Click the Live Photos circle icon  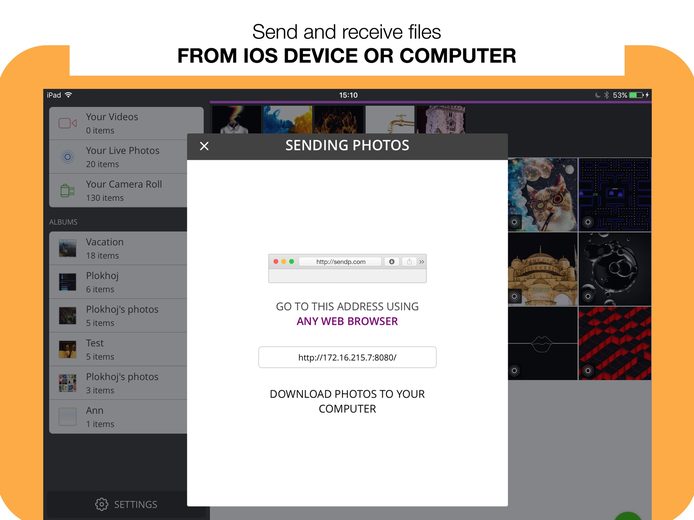tap(67, 157)
